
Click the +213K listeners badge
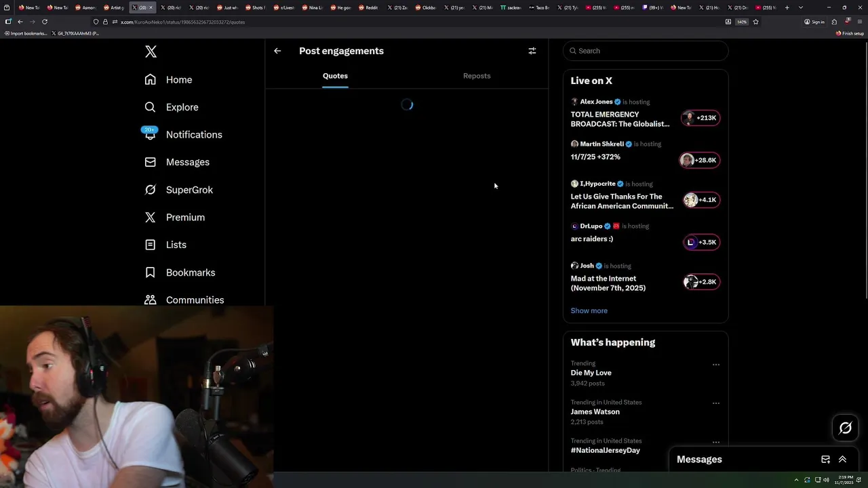[x=701, y=118]
